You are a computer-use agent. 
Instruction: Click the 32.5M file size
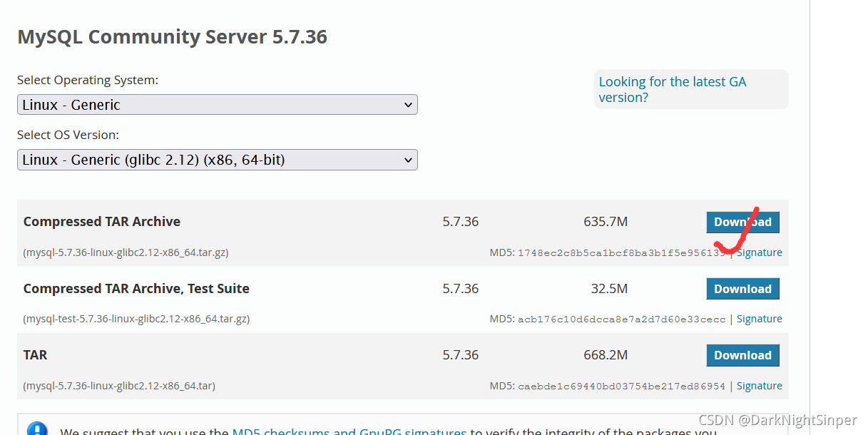[610, 289]
